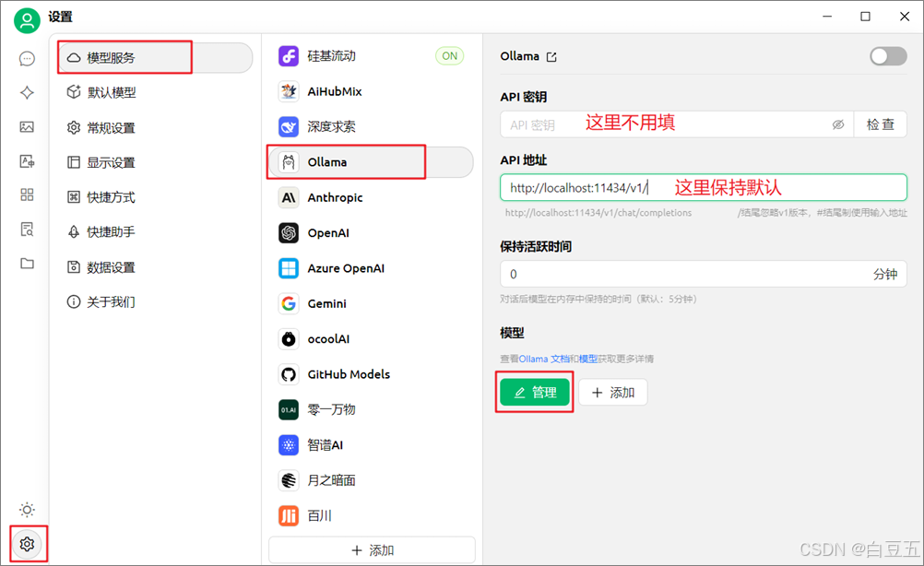Select the 硅基流动 provider icon
The width and height of the screenshot is (924, 566).
click(x=288, y=56)
